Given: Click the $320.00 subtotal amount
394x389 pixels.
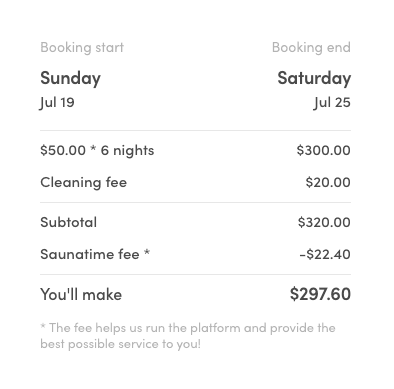Looking at the screenshot, I should pos(324,222).
